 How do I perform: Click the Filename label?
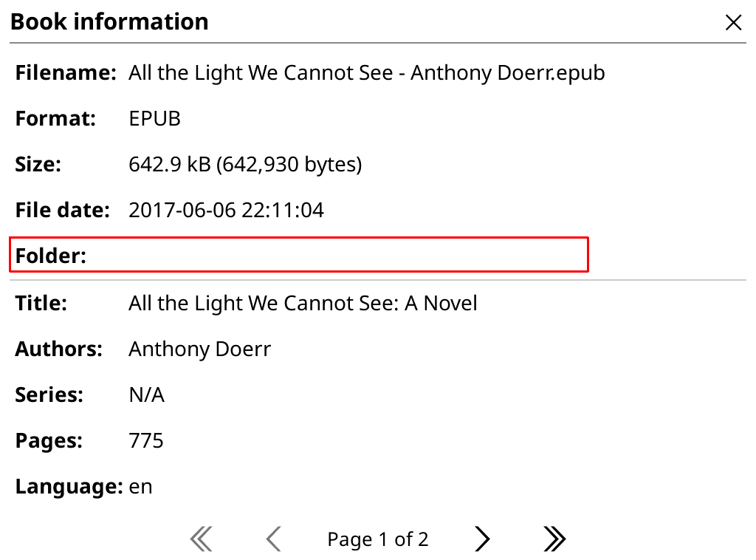tap(65, 72)
